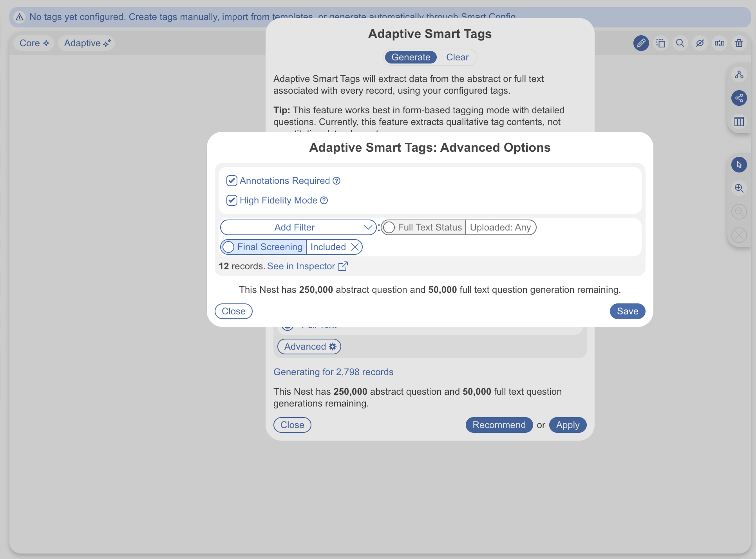Click the reset view crossed-circle icon
The width and height of the screenshot is (756, 559).
739,235
